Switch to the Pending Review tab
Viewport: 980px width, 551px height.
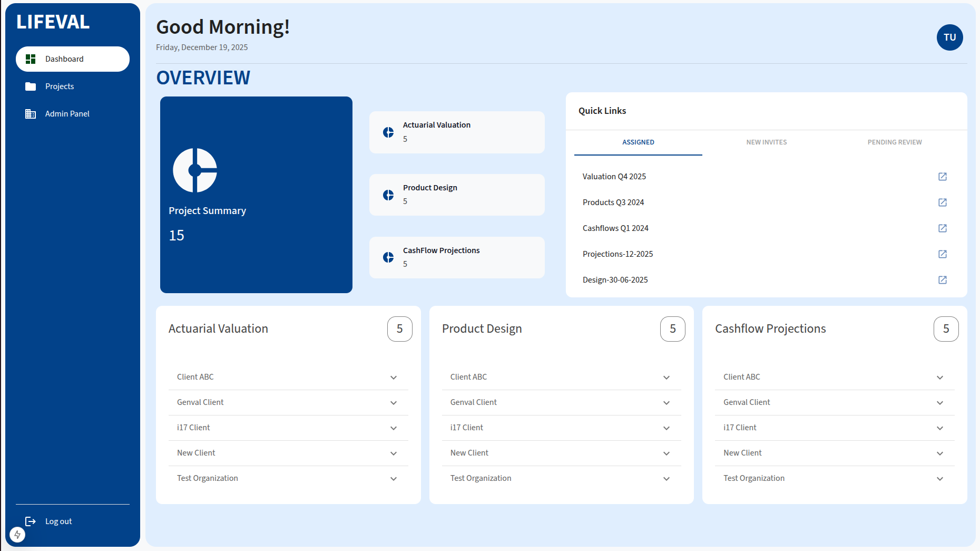point(894,142)
